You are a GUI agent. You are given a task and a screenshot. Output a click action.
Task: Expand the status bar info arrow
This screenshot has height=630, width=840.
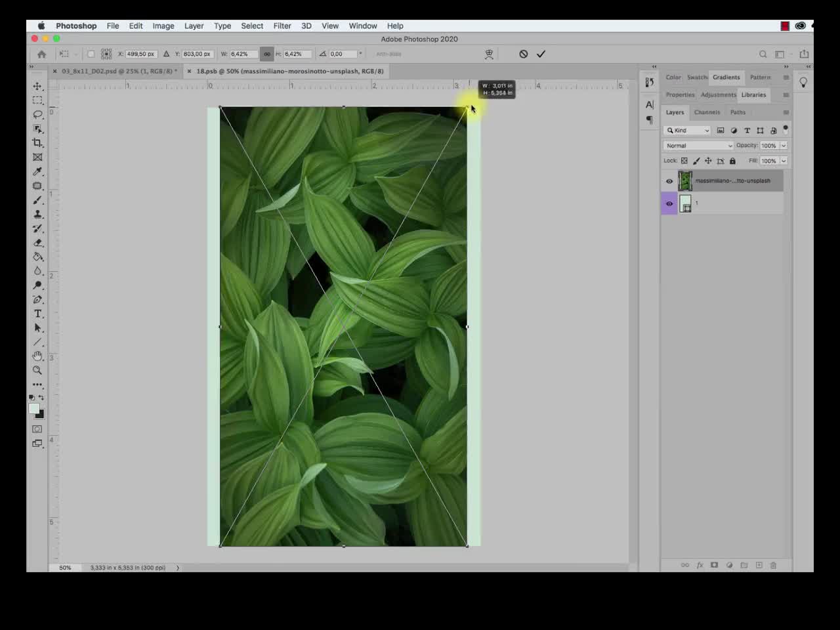tap(177, 568)
